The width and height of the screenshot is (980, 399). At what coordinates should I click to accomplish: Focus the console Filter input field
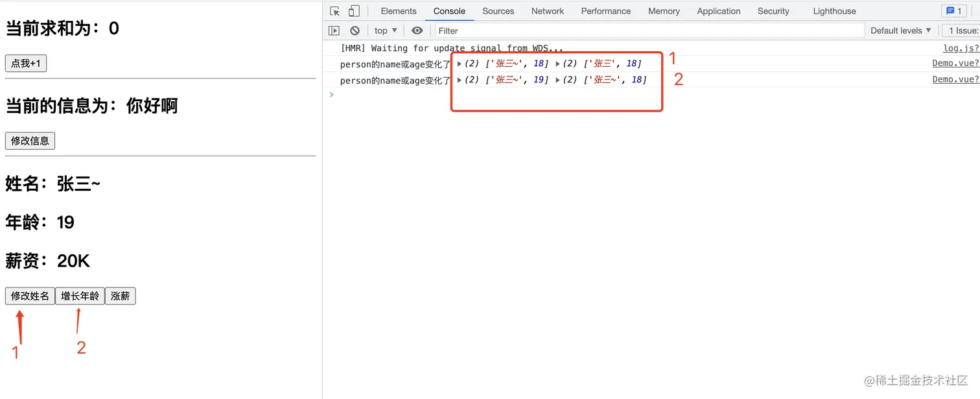[649, 30]
